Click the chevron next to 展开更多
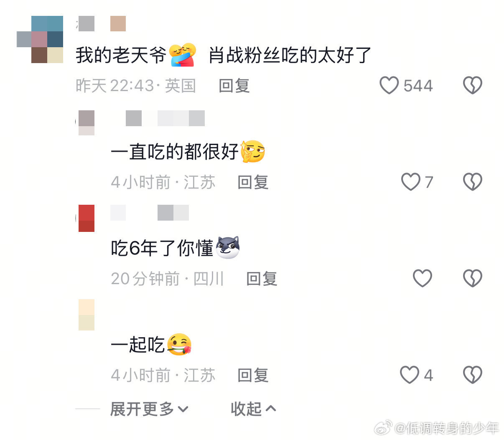The height and width of the screenshot is (440, 504). (183, 409)
